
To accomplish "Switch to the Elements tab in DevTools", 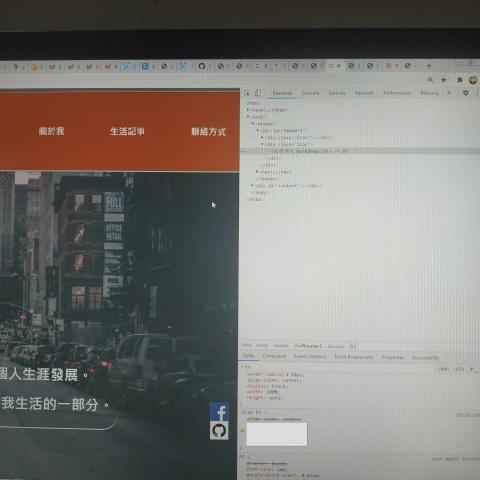I will tap(282, 93).
